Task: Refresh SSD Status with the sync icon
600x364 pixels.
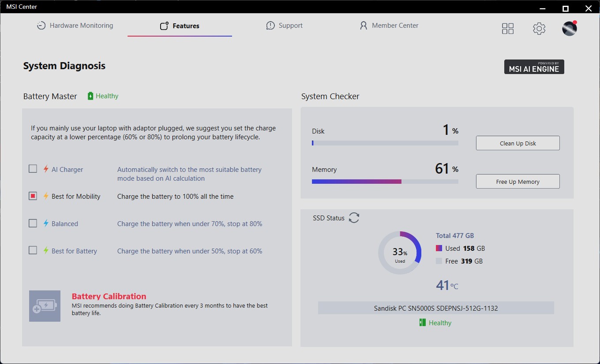Action: (x=354, y=218)
